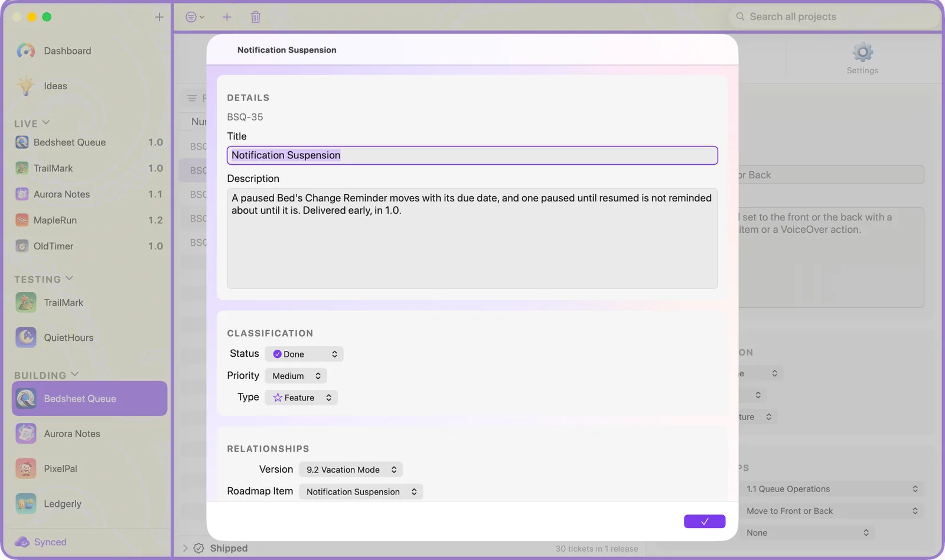Click into the Description text area
Image resolution: width=945 pixels, height=560 pixels.
point(472,239)
